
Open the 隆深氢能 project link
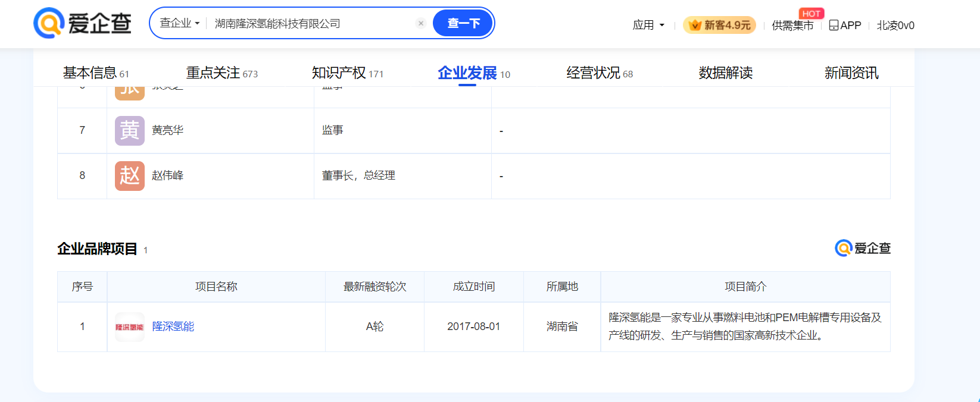click(173, 326)
